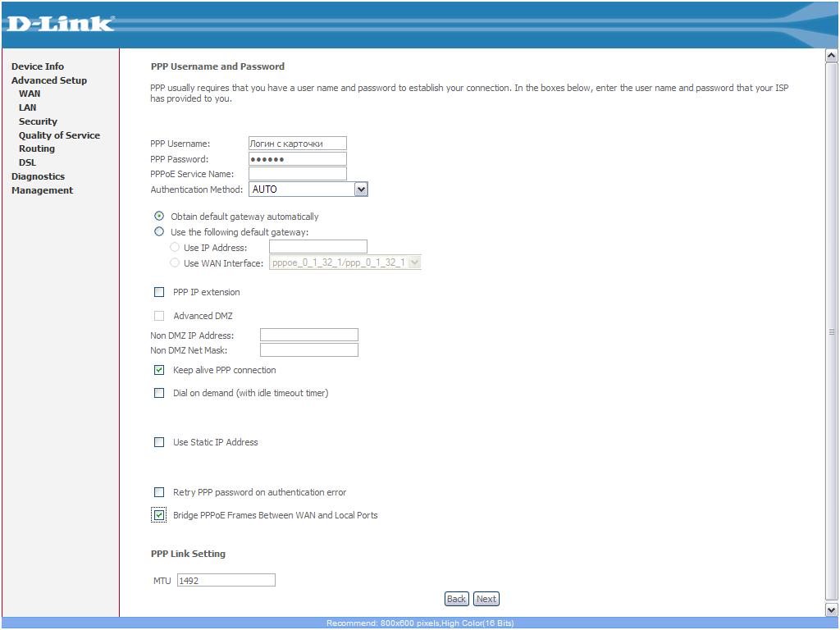Select Obtain default gateway automatically
This screenshot has width=840, height=630.
coord(159,216)
